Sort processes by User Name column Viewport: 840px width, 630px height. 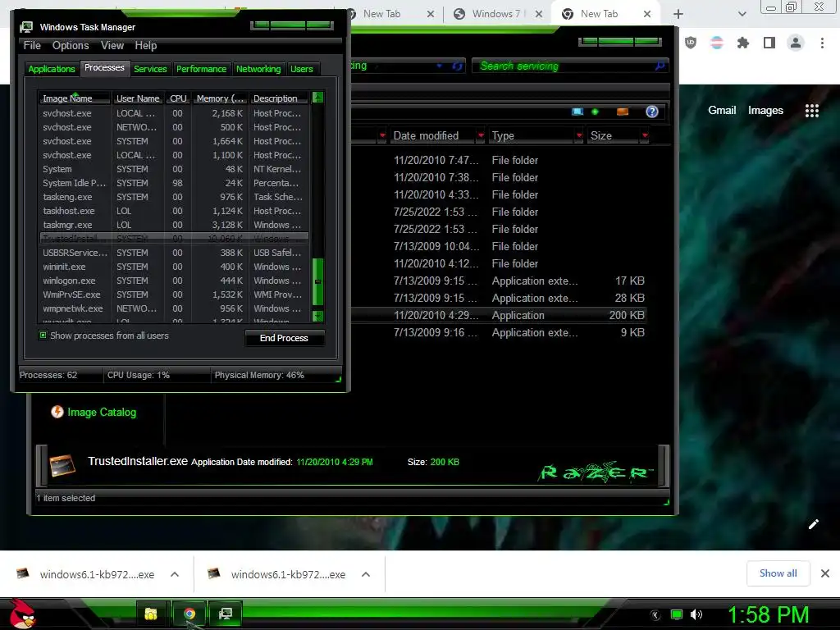tap(138, 98)
